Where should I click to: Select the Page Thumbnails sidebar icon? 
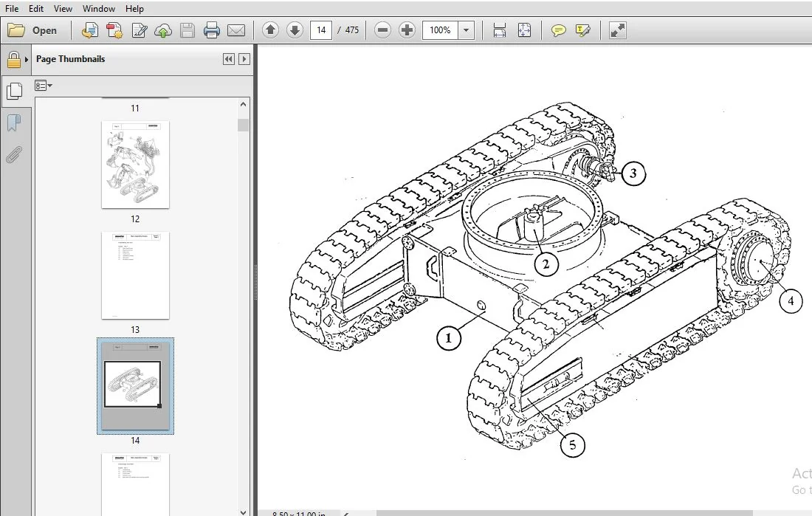(x=15, y=91)
